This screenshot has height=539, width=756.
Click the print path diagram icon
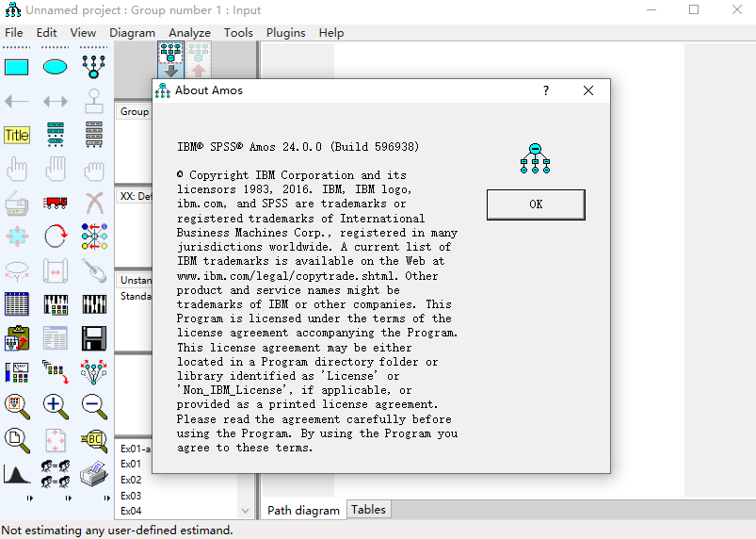93,474
